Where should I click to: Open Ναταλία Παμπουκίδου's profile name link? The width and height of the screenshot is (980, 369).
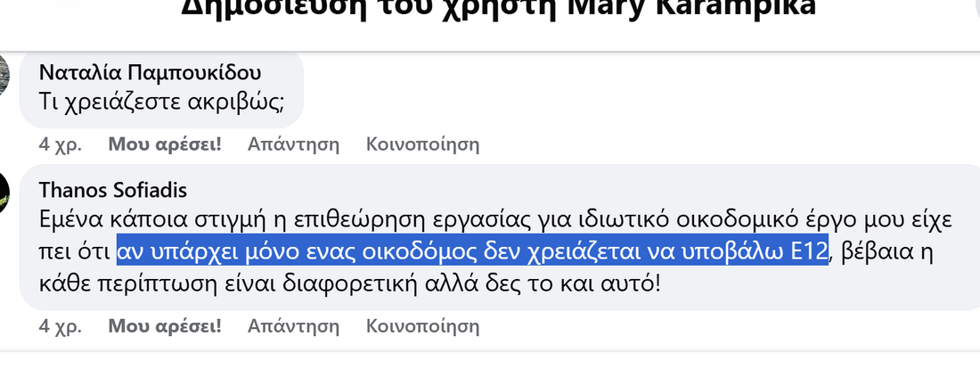pos(150,72)
